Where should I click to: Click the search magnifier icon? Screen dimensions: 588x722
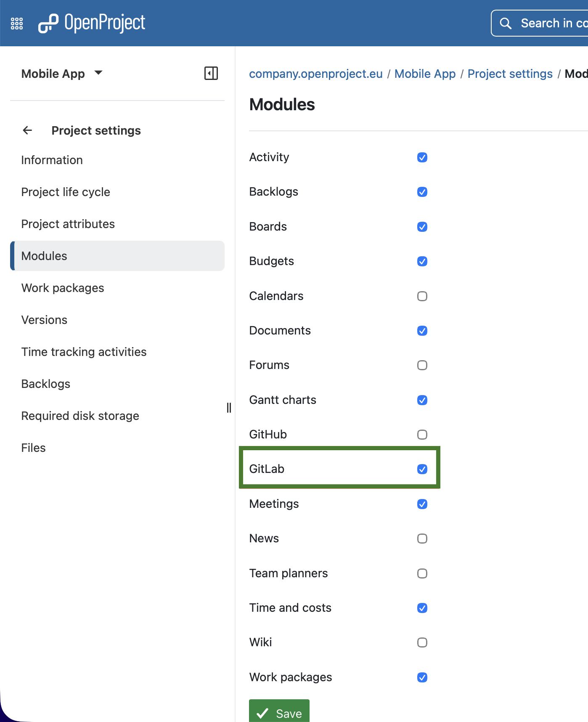[x=506, y=23]
